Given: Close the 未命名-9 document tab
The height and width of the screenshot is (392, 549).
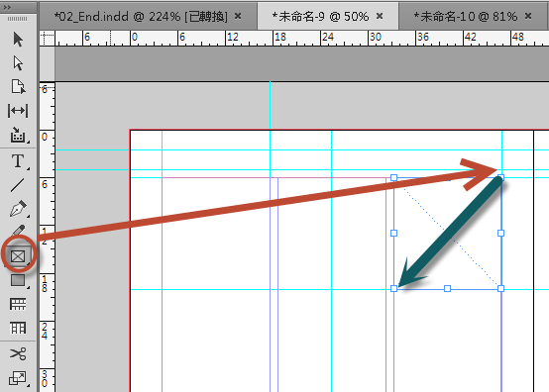Looking at the screenshot, I should pos(380,16).
